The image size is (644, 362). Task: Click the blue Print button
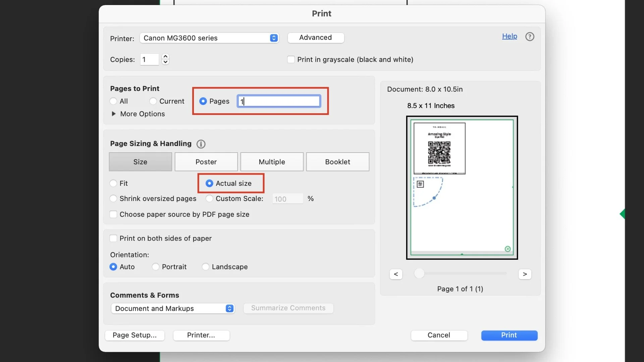coord(509,335)
